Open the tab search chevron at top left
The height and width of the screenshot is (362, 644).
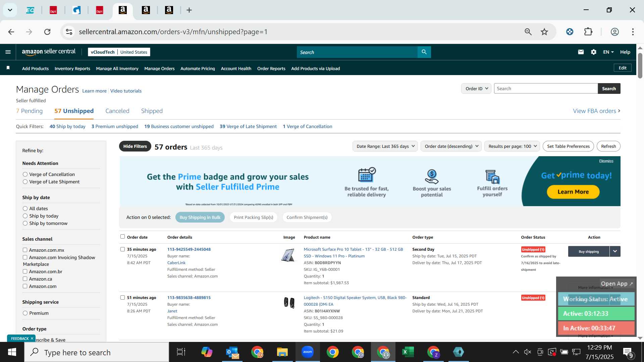click(10, 10)
